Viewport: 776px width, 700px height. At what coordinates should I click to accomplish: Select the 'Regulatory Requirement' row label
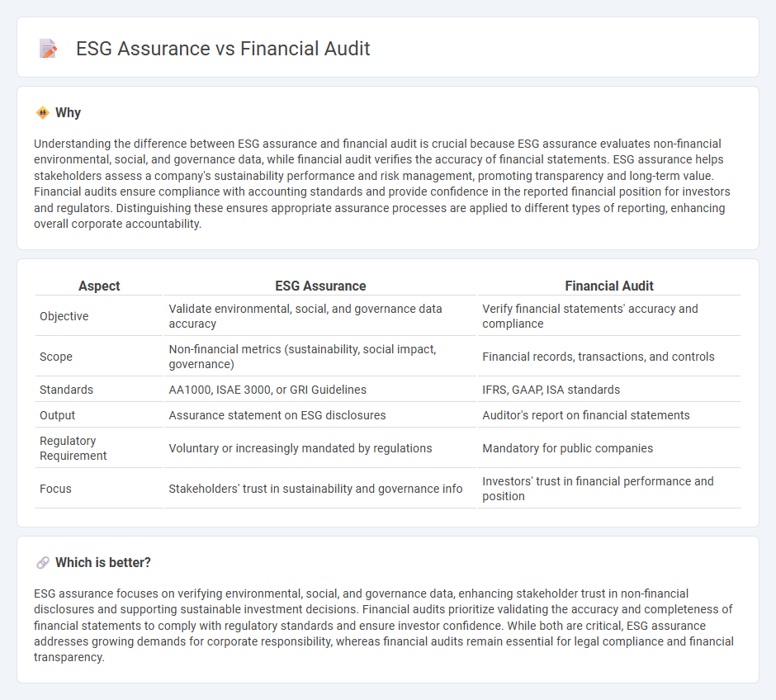point(73,448)
